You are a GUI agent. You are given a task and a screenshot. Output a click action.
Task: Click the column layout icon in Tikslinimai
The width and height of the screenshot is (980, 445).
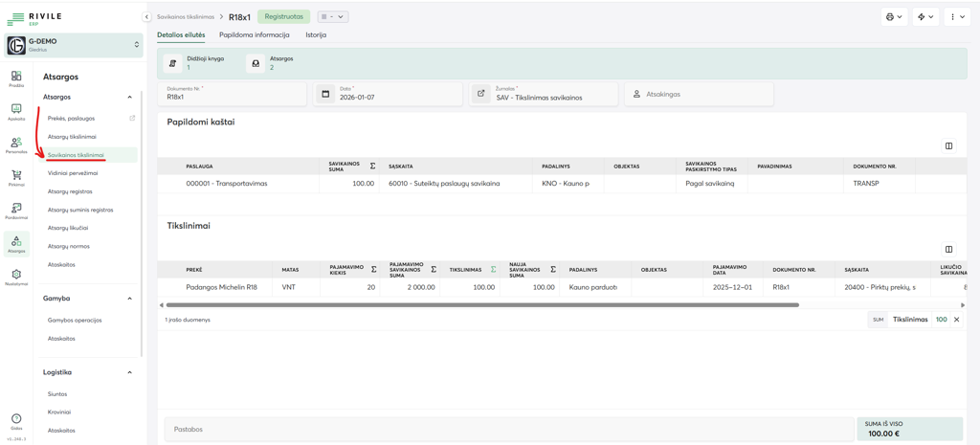click(x=948, y=250)
